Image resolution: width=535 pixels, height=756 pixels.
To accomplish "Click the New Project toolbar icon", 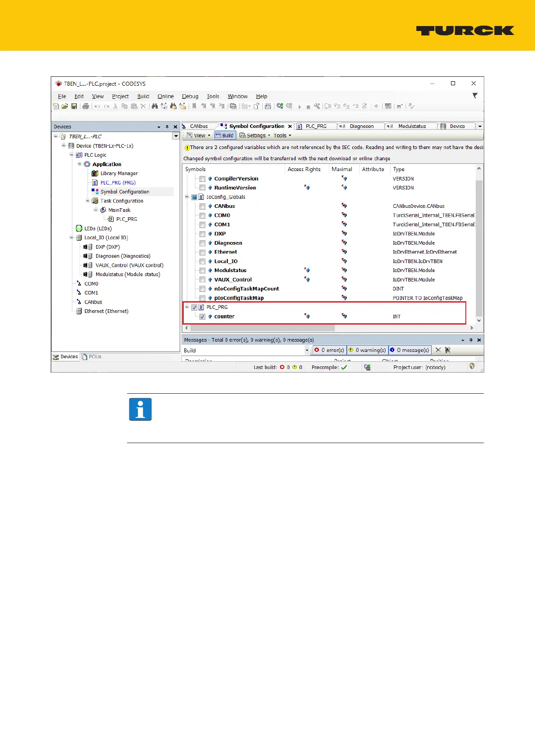I will 56,106.
